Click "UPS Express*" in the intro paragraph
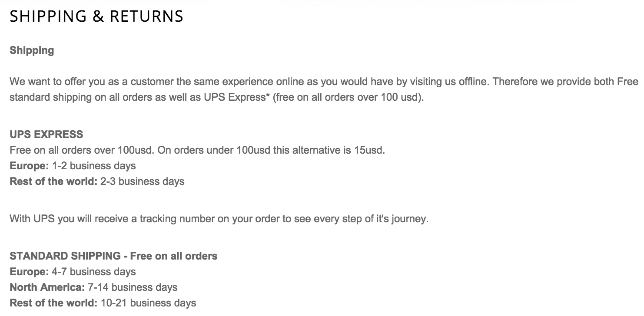The image size is (644, 316). point(235,97)
